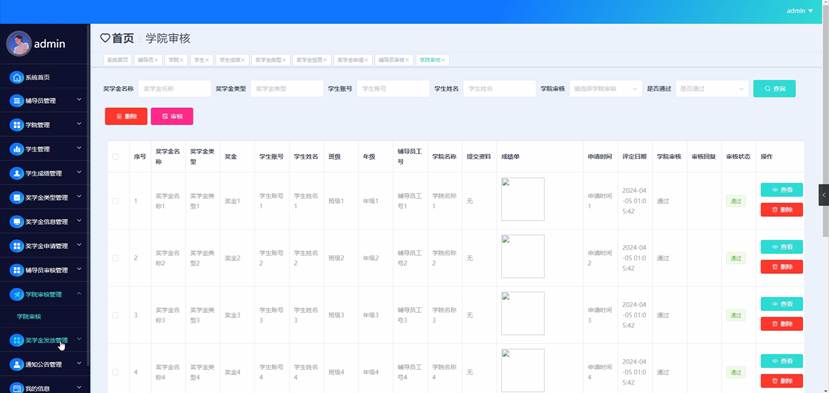The height and width of the screenshot is (393, 829).
Task: Click the 奖学金类型 input field
Action: (287, 89)
